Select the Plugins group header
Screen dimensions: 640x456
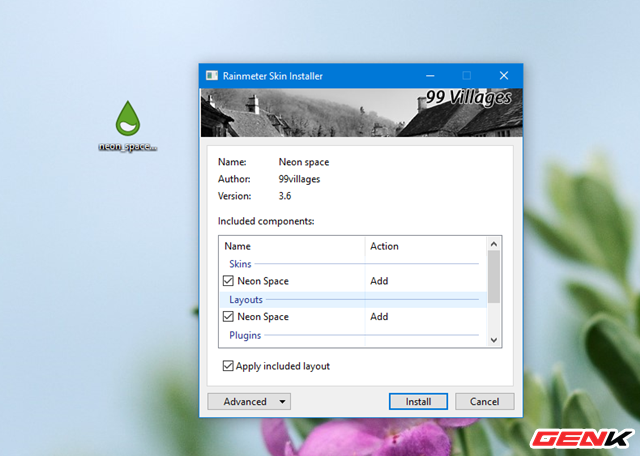point(353,335)
